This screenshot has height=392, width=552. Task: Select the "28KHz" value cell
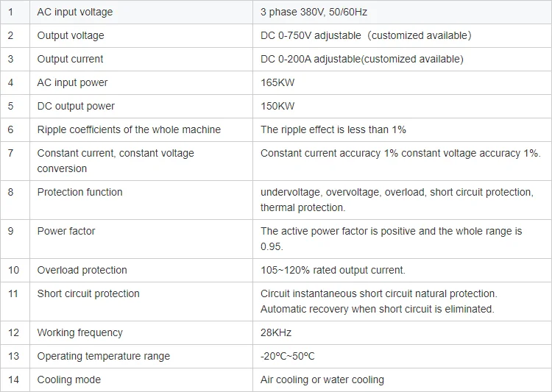[x=277, y=332]
